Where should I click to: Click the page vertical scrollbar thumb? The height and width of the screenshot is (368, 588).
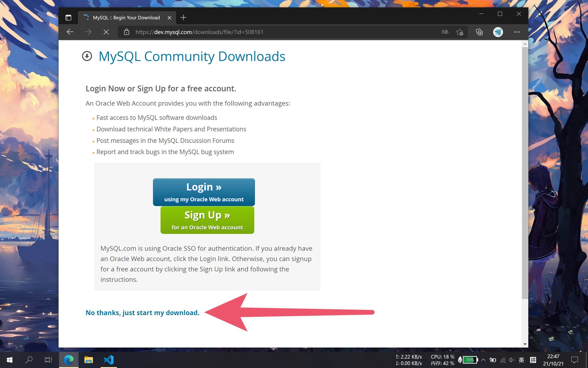[525, 173]
